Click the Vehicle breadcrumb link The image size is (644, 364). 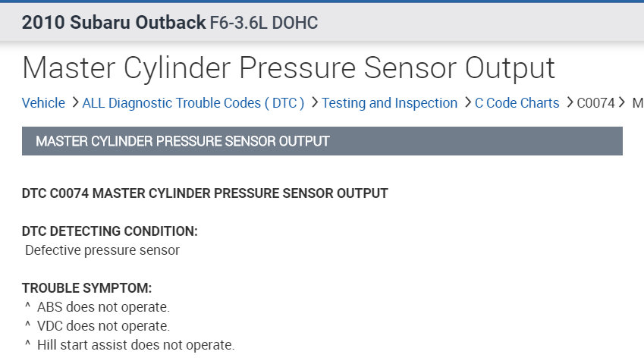[43, 103]
